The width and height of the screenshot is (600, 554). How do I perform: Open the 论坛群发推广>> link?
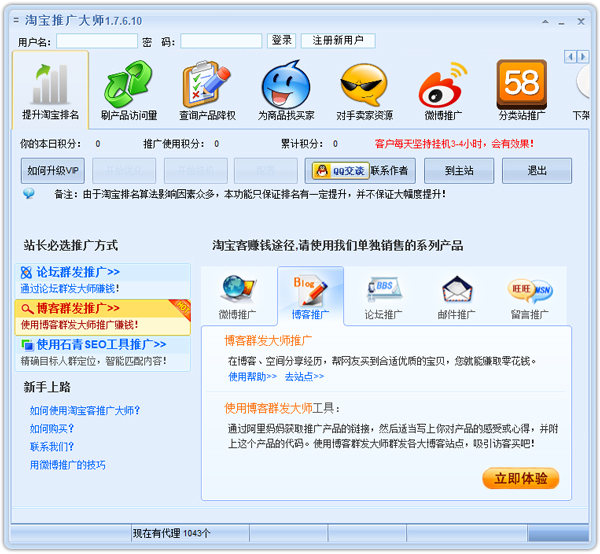click(x=78, y=272)
